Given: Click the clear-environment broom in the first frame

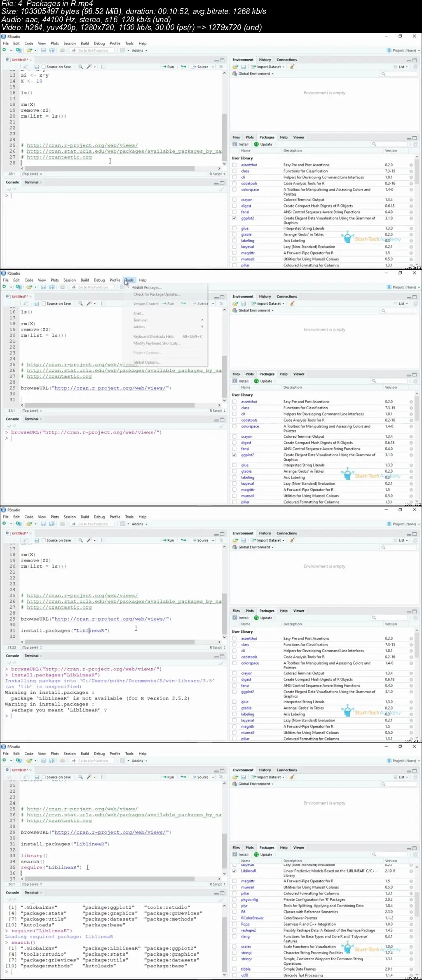Looking at the screenshot, I should pyautogui.click(x=292, y=67).
